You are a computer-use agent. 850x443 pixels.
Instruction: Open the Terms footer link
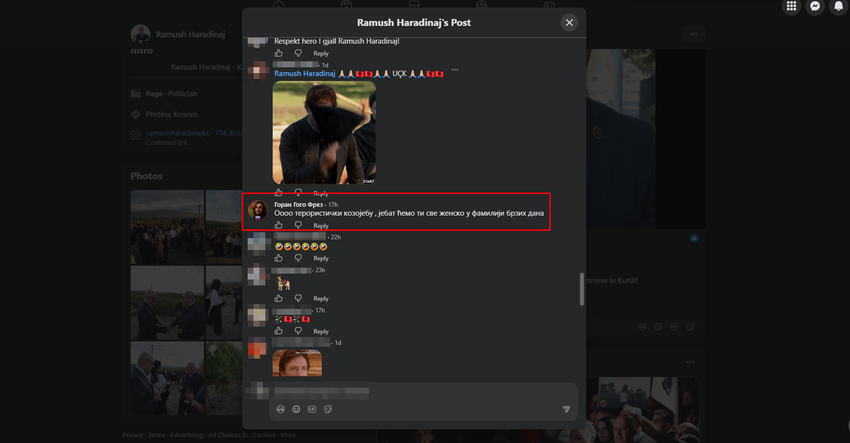[x=157, y=435]
